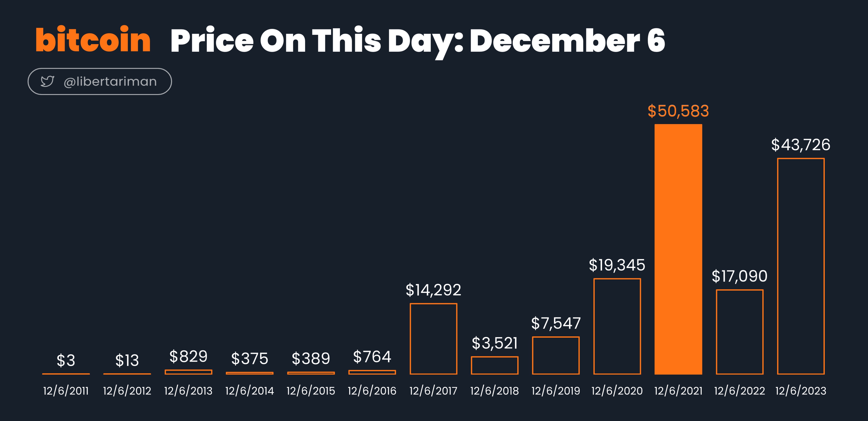868x421 pixels.
Task: Click the $43,726 price label
Action: point(801,145)
